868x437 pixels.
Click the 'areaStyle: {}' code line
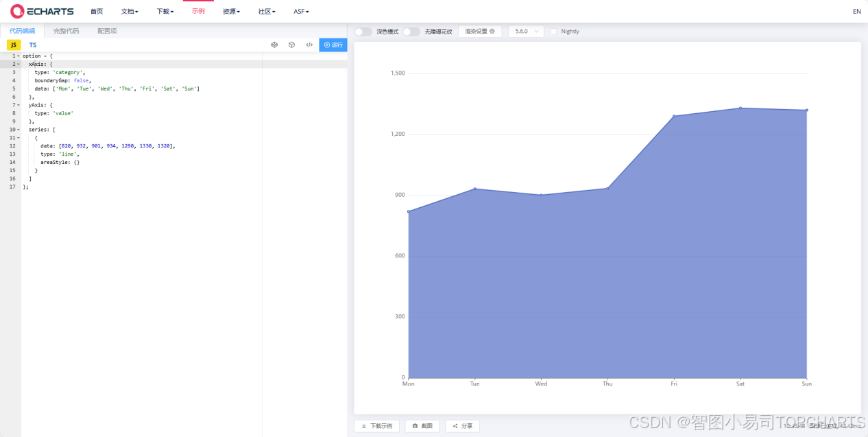tap(60, 163)
